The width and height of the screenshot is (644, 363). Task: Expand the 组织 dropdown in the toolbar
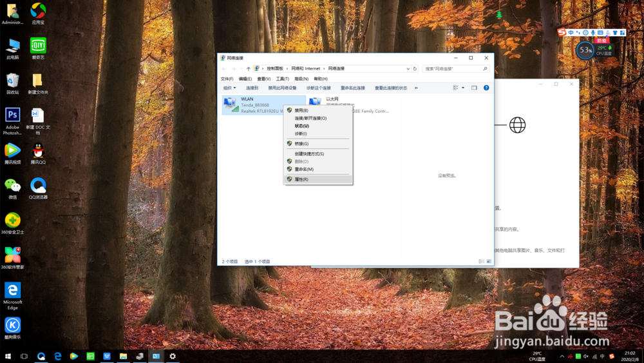(230, 88)
